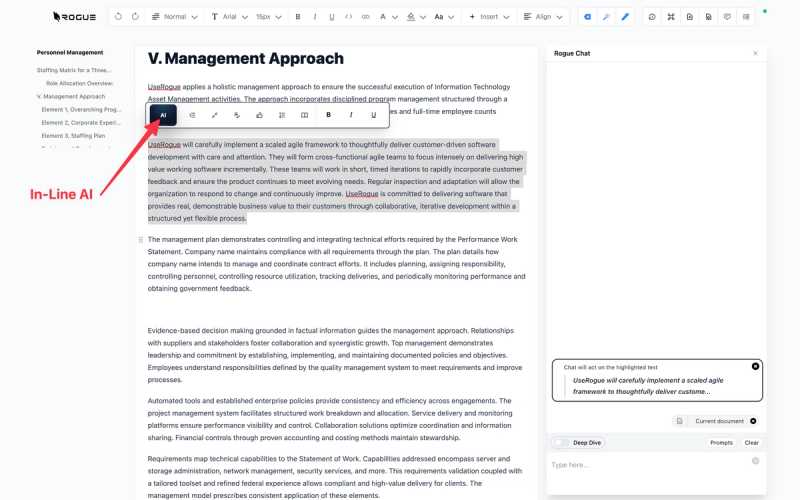Image resolution: width=800 pixels, height=500 pixels.
Task: Click the Personnel Management outline heading
Action: [x=70, y=53]
